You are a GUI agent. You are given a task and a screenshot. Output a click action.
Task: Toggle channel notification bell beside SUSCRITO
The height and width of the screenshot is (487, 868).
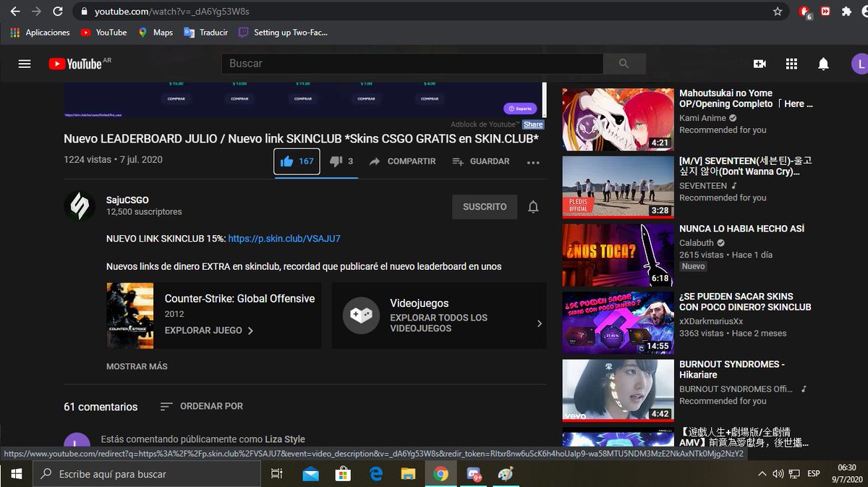click(533, 207)
